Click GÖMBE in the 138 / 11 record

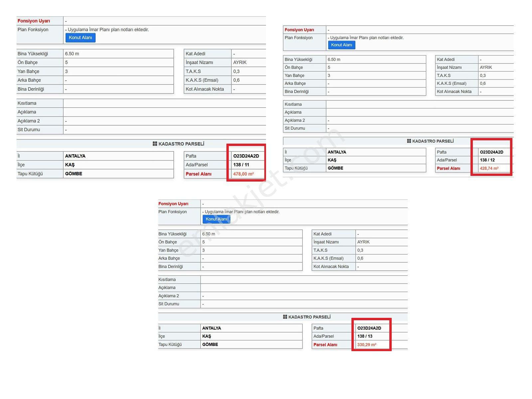[x=73, y=174]
